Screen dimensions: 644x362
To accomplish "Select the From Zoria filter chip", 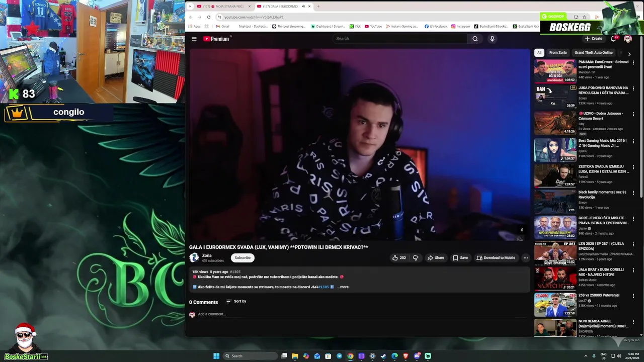I will [x=558, y=53].
